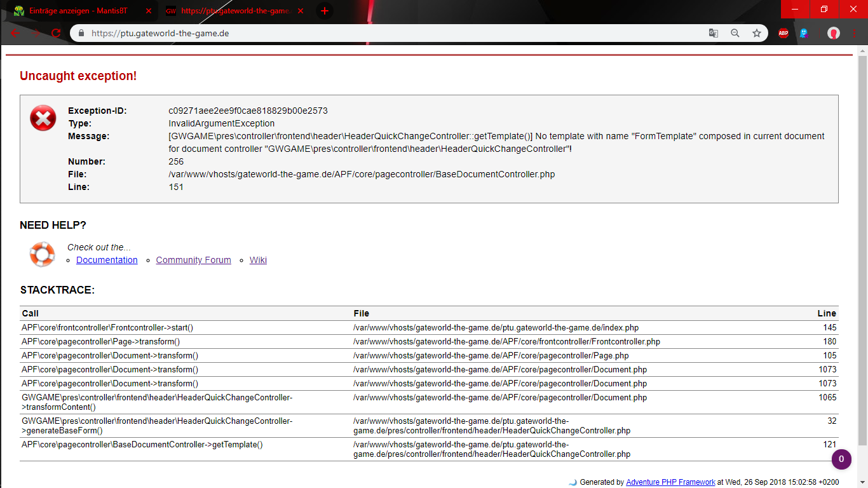
Task: Open a new tab with plus button
Action: pos(325,11)
